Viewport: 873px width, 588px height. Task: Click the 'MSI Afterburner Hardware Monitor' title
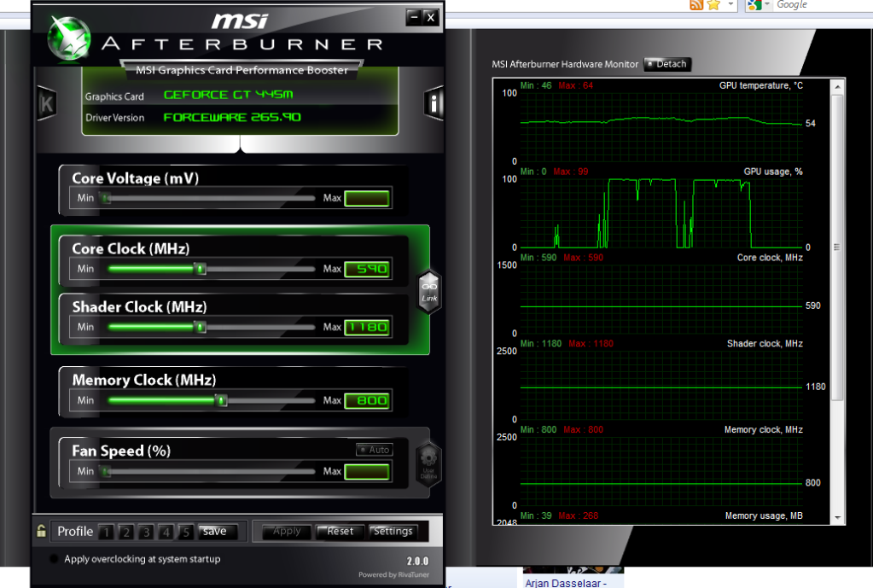(565, 65)
